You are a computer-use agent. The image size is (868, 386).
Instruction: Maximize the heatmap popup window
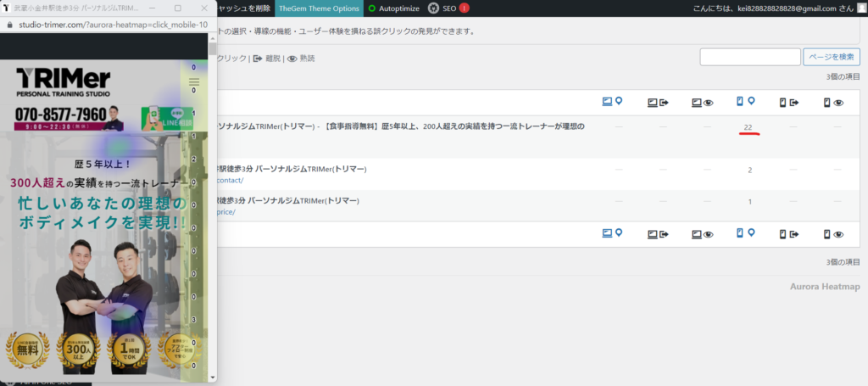tap(178, 8)
